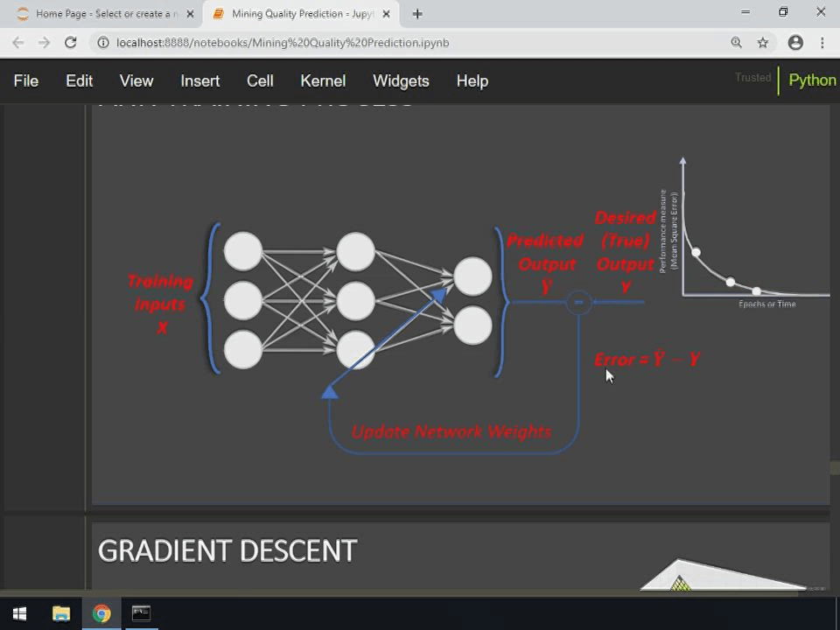This screenshot has height=630, width=840.
Task: Click the Chrome profile avatar icon
Action: coord(795,42)
